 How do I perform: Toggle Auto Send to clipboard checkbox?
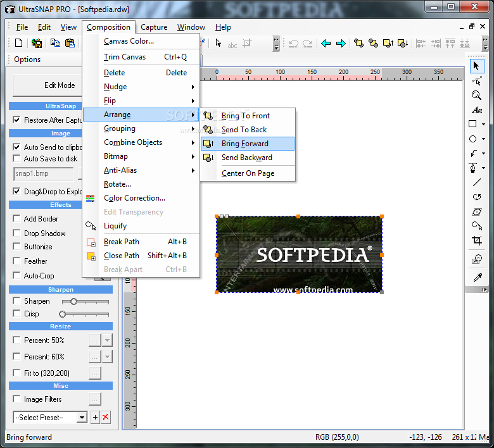(x=16, y=147)
